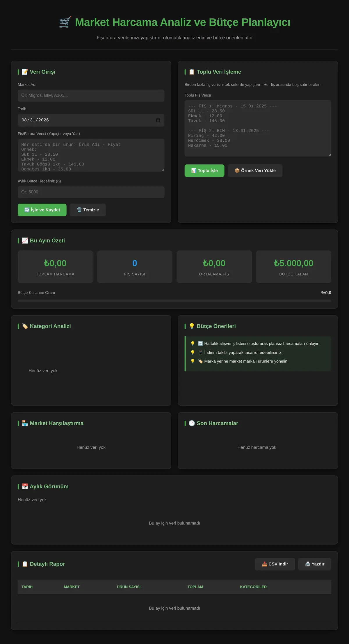Click the store icon beside Market Karşılaştırma
Image resolution: width=349 pixels, height=644 pixels.
(25, 423)
